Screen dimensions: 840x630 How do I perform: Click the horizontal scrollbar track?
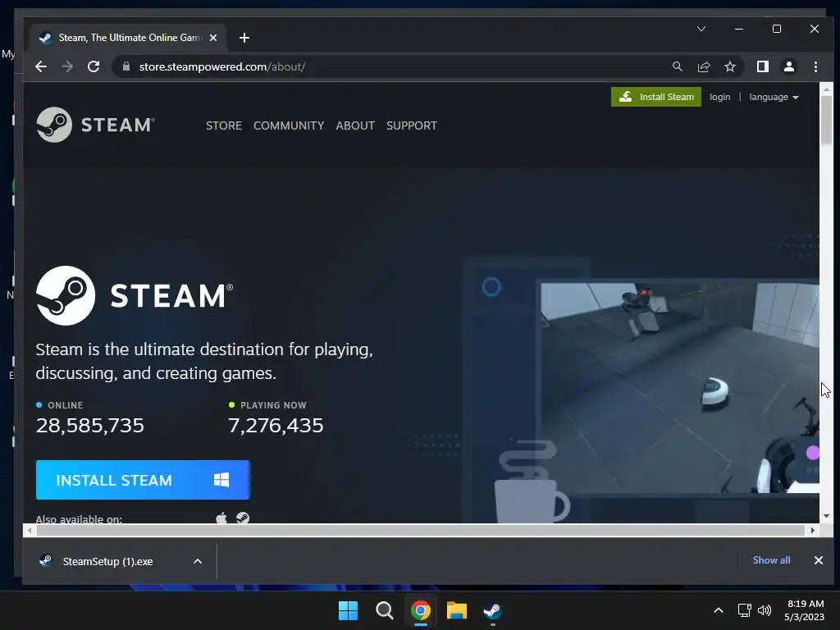pyautogui.click(x=421, y=531)
